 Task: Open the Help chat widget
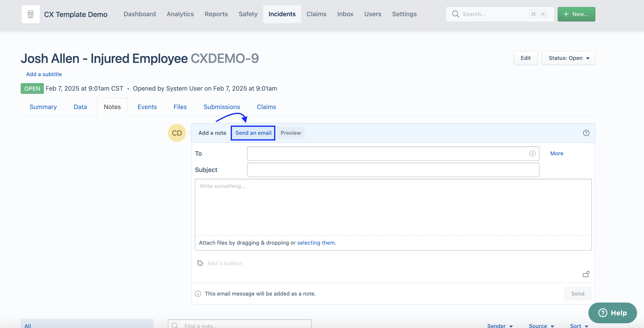(613, 313)
